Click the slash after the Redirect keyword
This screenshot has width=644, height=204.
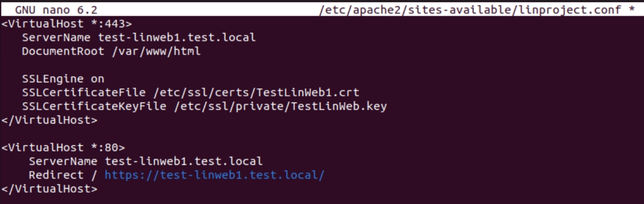94,175
